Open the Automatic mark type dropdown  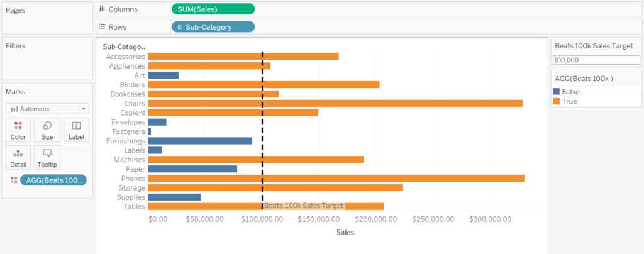coord(43,109)
